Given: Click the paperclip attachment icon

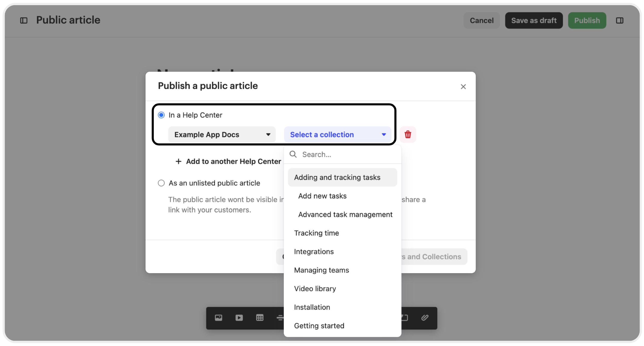Looking at the screenshot, I should (x=425, y=318).
